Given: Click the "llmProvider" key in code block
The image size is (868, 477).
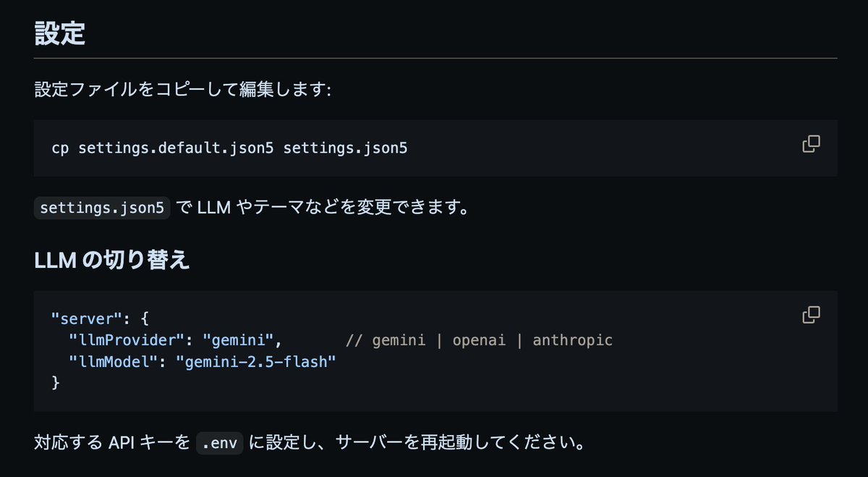Looking at the screenshot, I should point(127,340).
